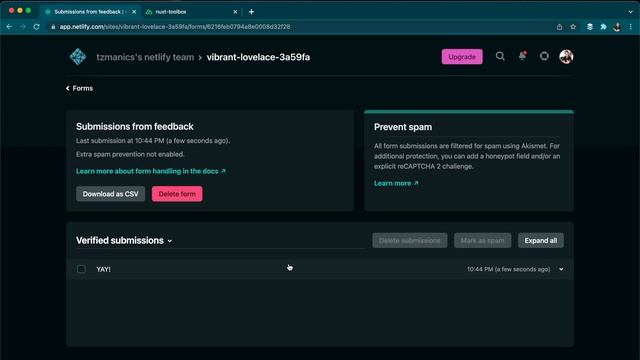640x360 pixels.
Task: Switch to the nuxt-toolbox tab
Action: point(191,12)
